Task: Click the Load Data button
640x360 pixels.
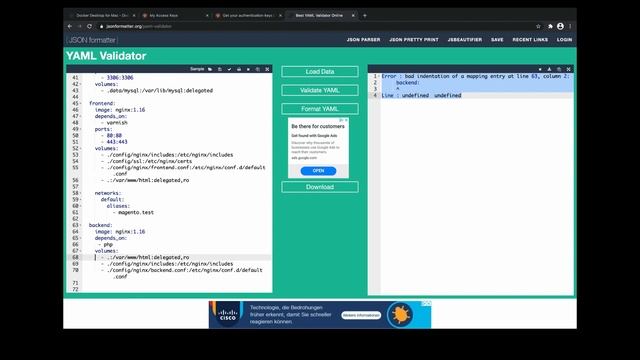Action: [x=320, y=71]
